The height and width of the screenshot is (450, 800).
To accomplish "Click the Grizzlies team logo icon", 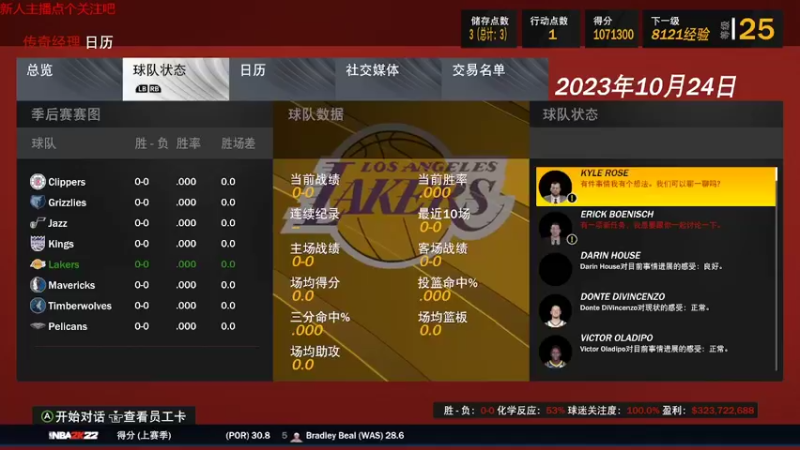I will [37, 202].
